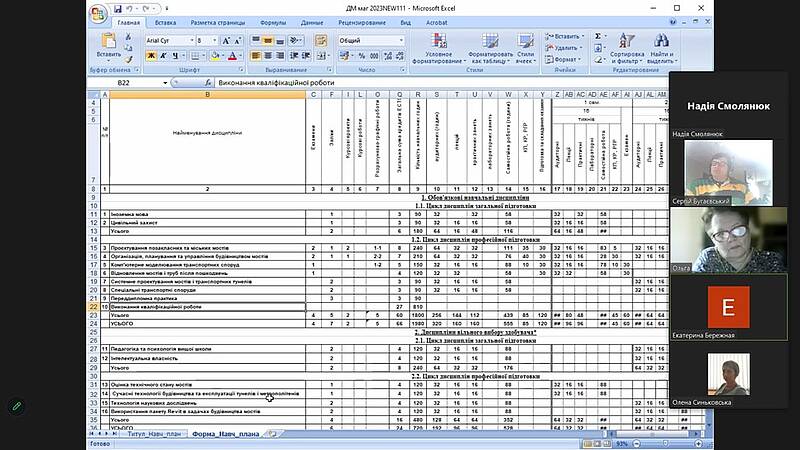
Task: Undo the last action
Action: pyautogui.click(x=130, y=9)
